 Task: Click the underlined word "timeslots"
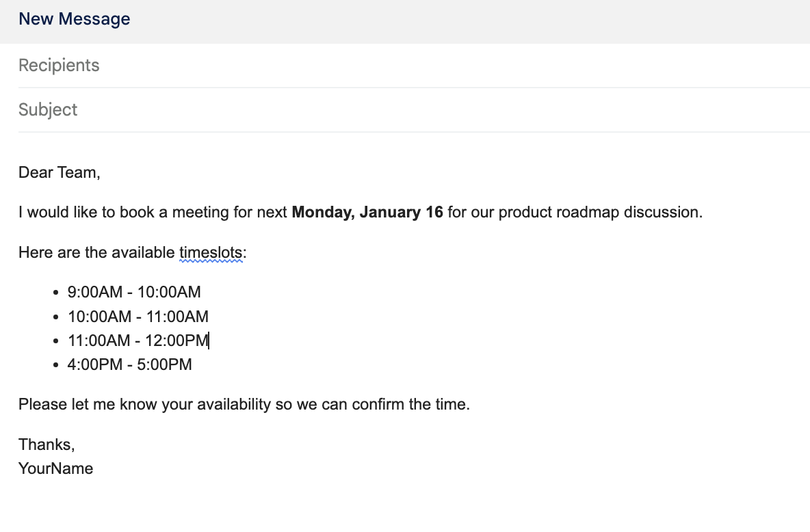[x=211, y=253]
